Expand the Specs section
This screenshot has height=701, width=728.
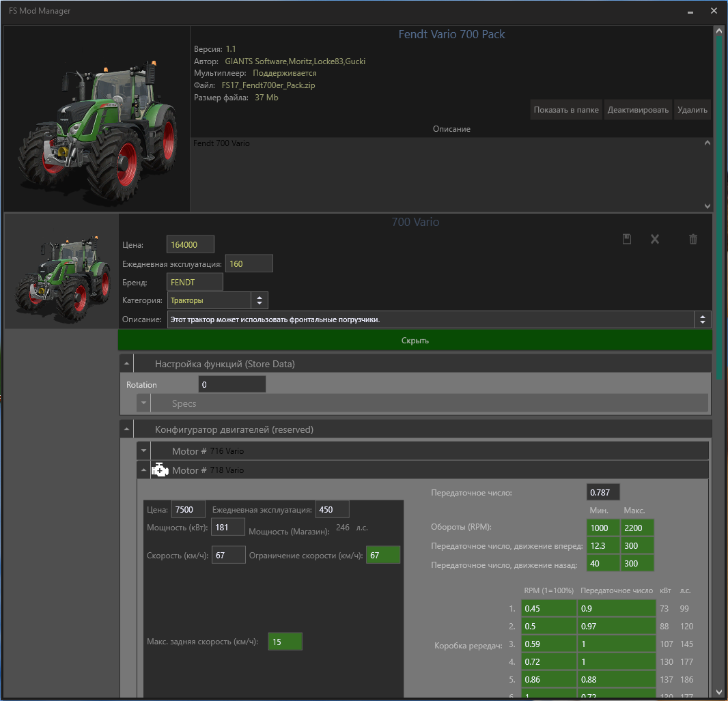click(x=143, y=403)
